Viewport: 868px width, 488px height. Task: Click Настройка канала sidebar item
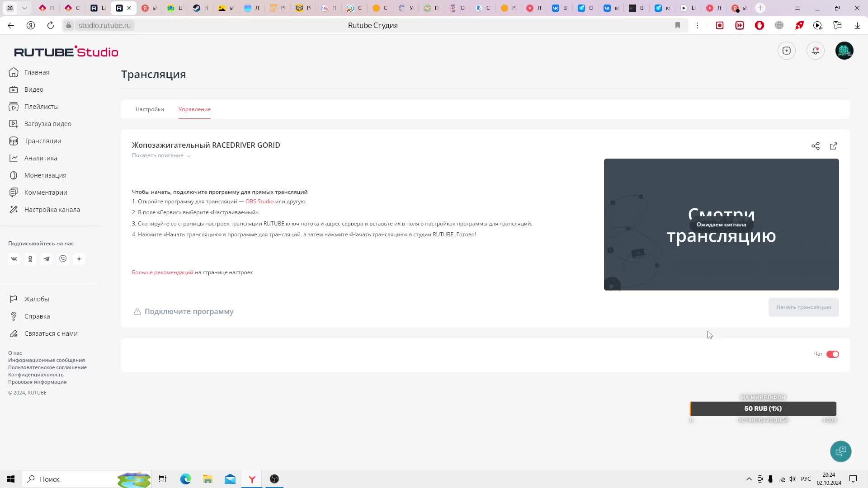[52, 209]
